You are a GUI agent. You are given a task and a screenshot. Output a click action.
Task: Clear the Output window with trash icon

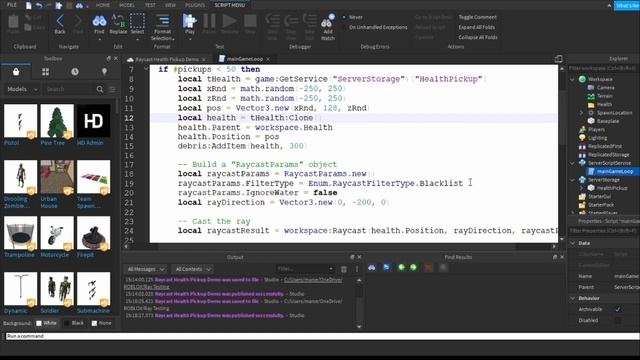(x=344, y=269)
